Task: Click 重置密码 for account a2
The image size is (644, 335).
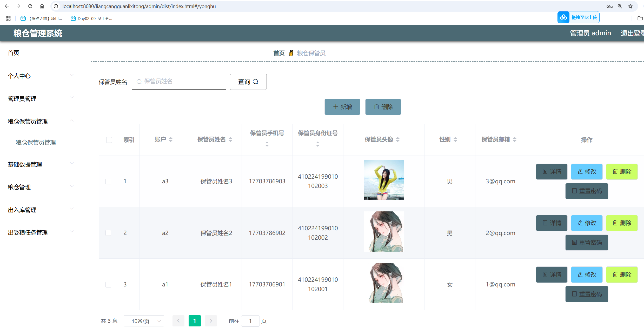Action: [587, 242]
